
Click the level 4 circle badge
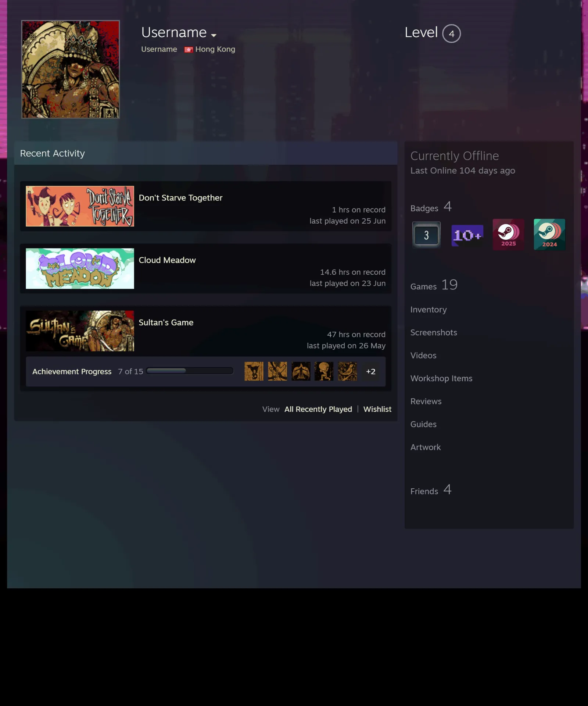click(x=451, y=33)
